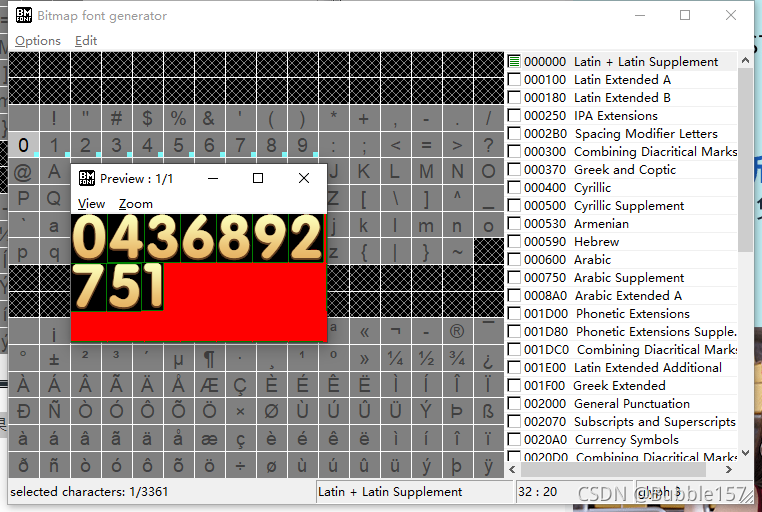The height and width of the screenshot is (512, 762).
Task: Select the 'Phonetic Extensions' row text
Action: [632, 314]
